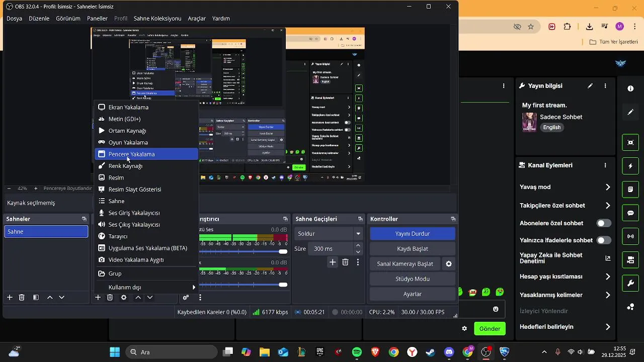The image size is (644, 362).
Task: Select the Sahne scene in the list
Action: (x=46, y=232)
